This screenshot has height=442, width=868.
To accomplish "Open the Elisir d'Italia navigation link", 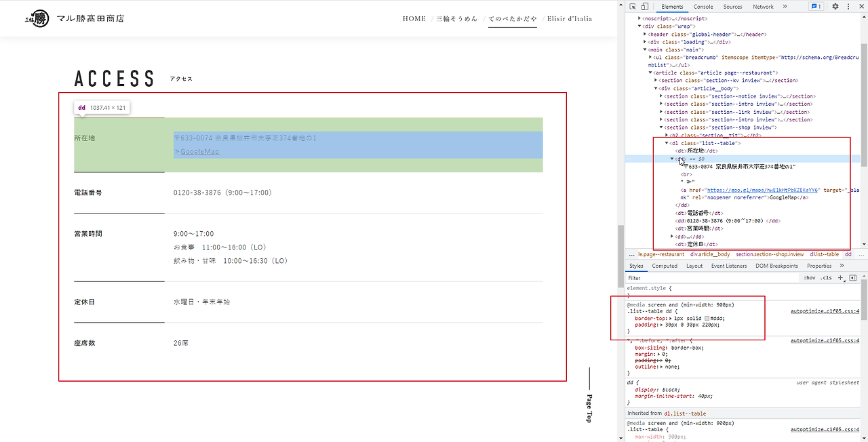I will click(570, 18).
